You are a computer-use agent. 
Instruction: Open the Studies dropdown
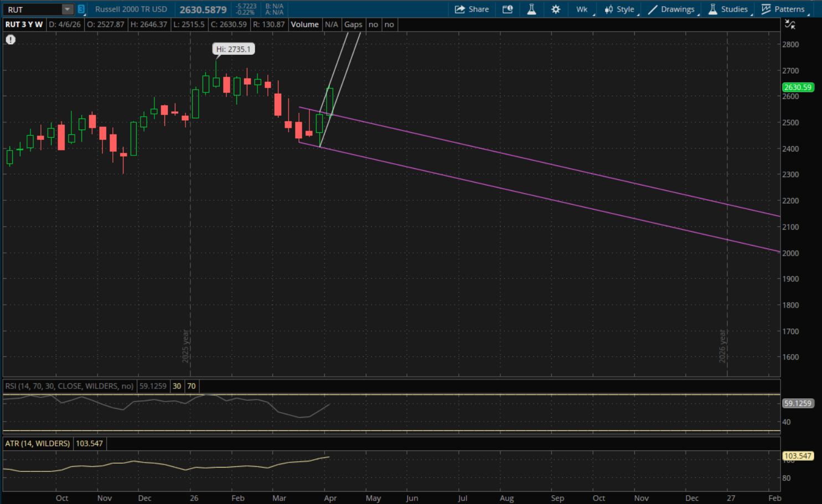tap(728, 9)
